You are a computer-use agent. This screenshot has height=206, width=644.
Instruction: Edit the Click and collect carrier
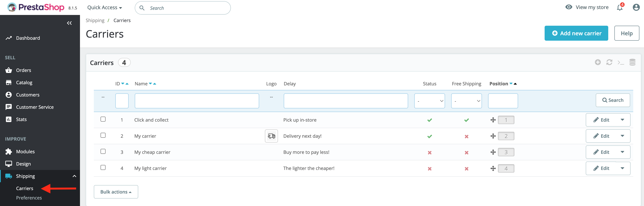point(601,120)
